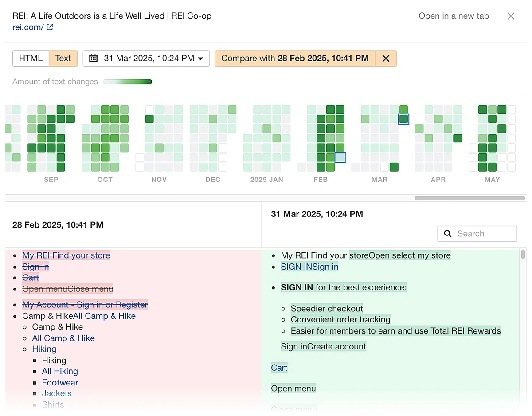Click the calendar icon in date selector
532x416 pixels.
[93, 58]
